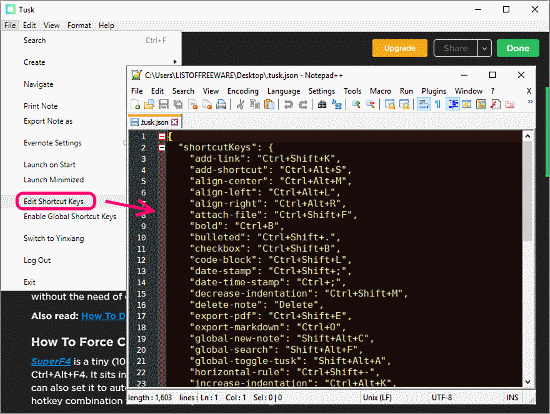
Task: Click Close file icon in Notepad++ toolbar
Action: coord(193,104)
